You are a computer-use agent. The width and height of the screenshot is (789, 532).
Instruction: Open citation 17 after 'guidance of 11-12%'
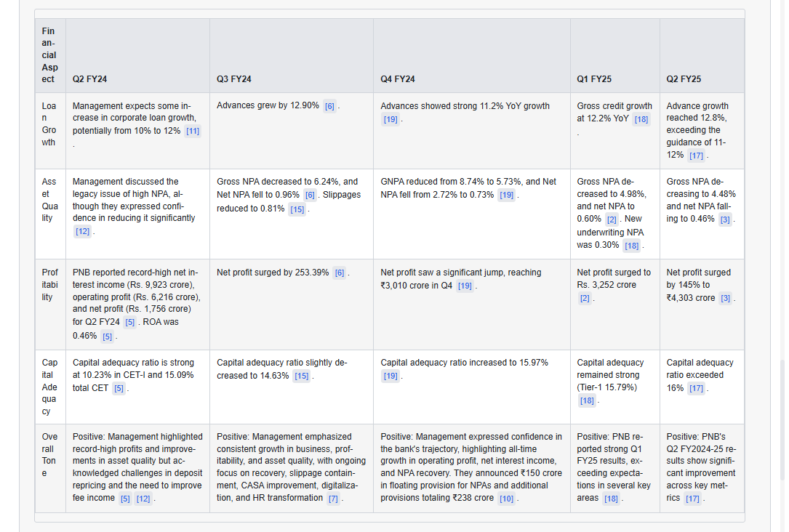696,156
